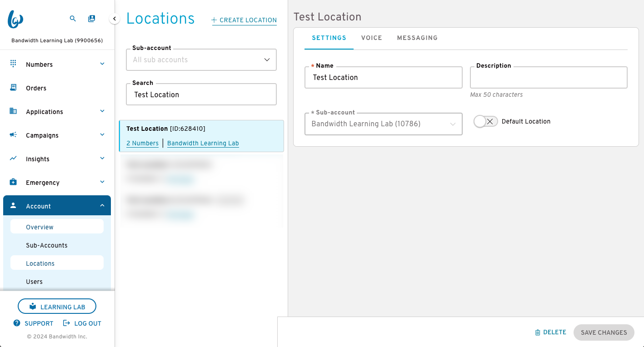Screen dimensions: 644x347
Task: Click the Locations page heading
Action: 160,19
